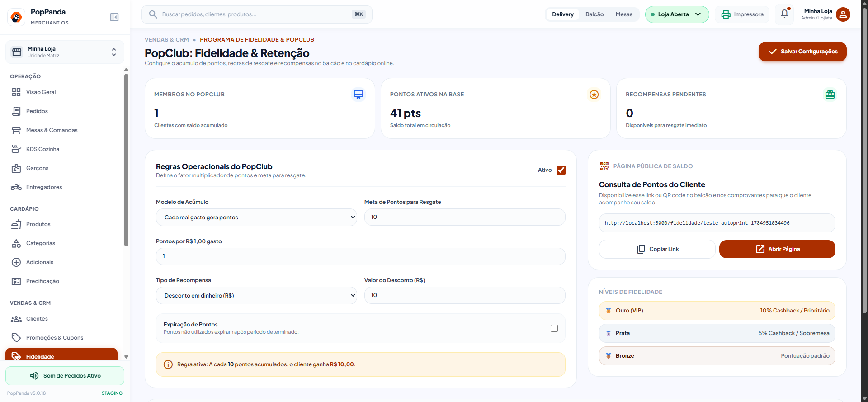
Task: Click the Pontos por R$ 1,00 gasto field
Action: [361, 256]
